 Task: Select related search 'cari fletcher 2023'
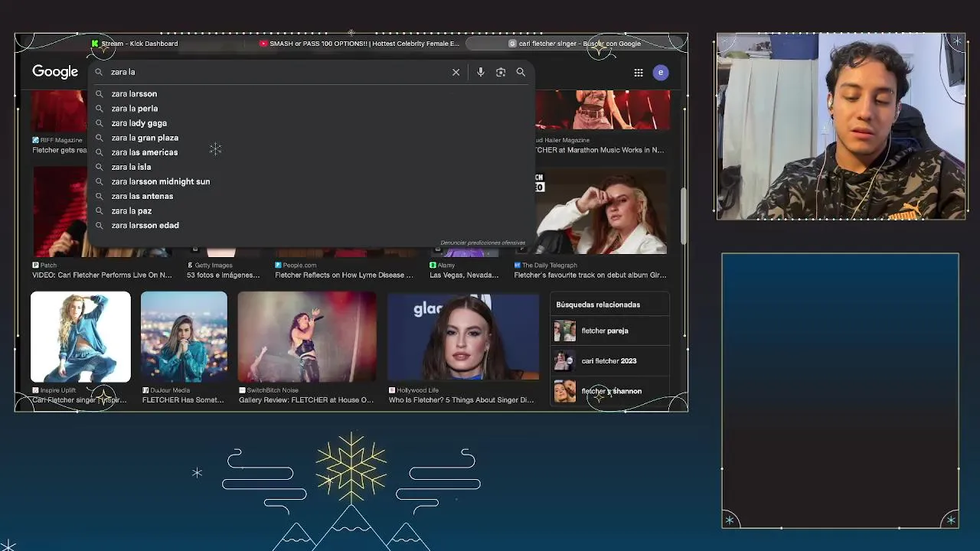pyautogui.click(x=610, y=361)
